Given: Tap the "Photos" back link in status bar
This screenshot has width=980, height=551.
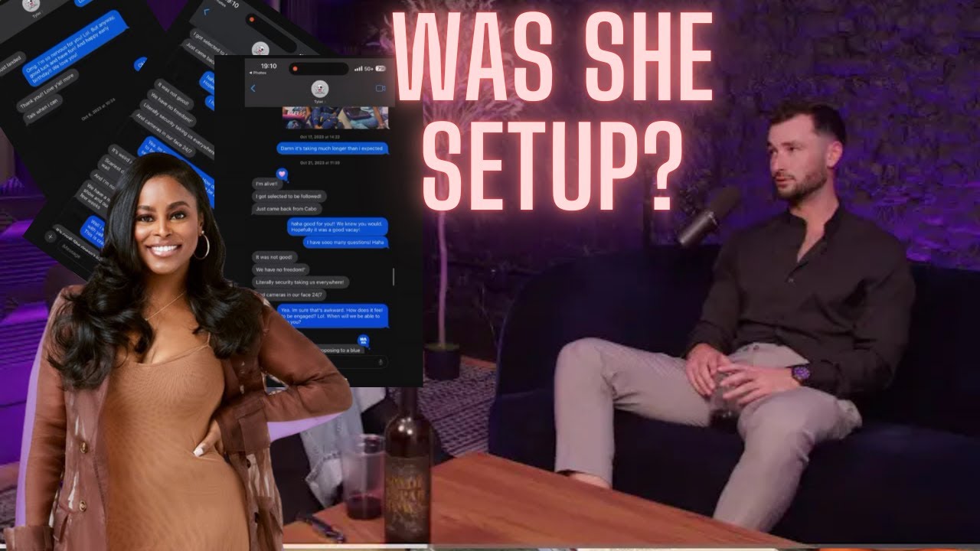Looking at the screenshot, I should tap(258, 73).
